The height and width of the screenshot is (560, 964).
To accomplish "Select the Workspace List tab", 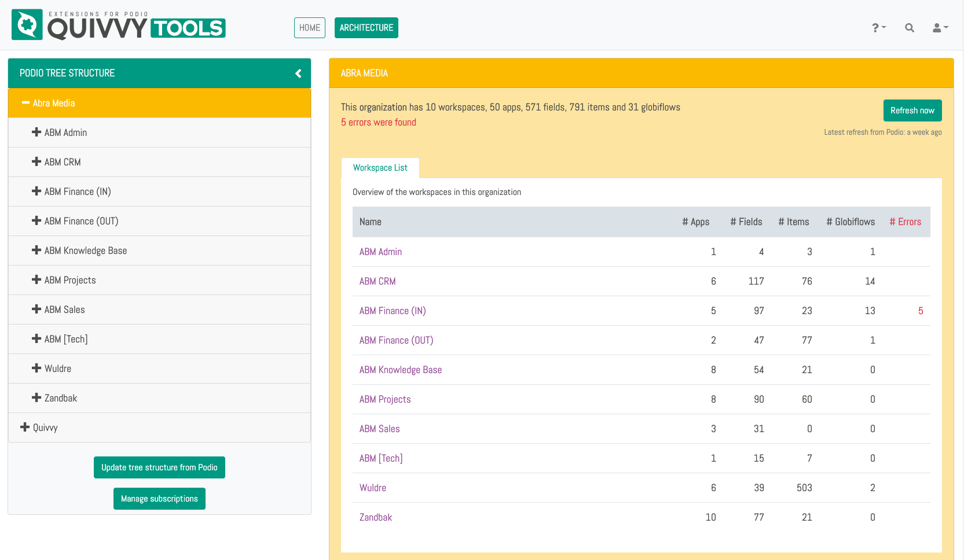I will click(x=380, y=168).
